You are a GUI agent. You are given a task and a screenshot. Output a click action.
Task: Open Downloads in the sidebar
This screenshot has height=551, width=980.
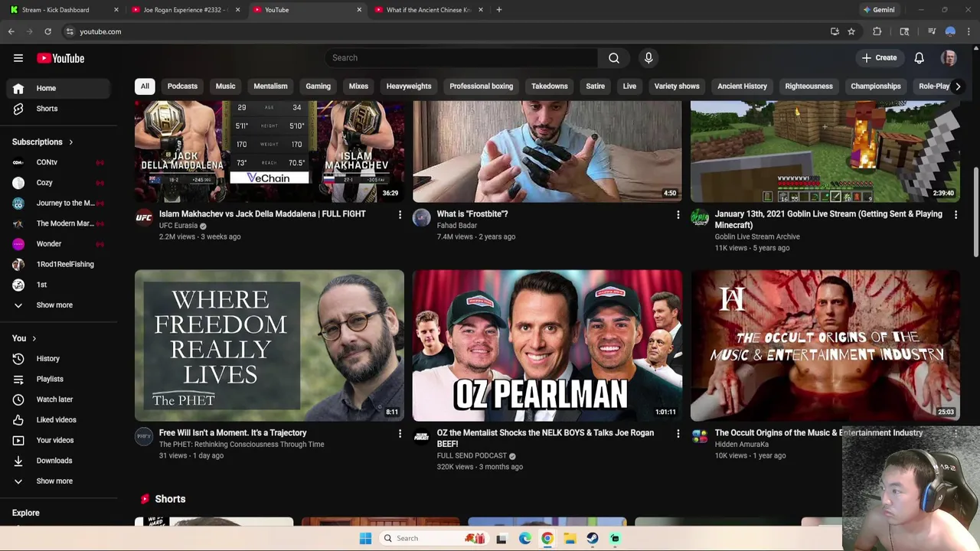coord(58,461)
